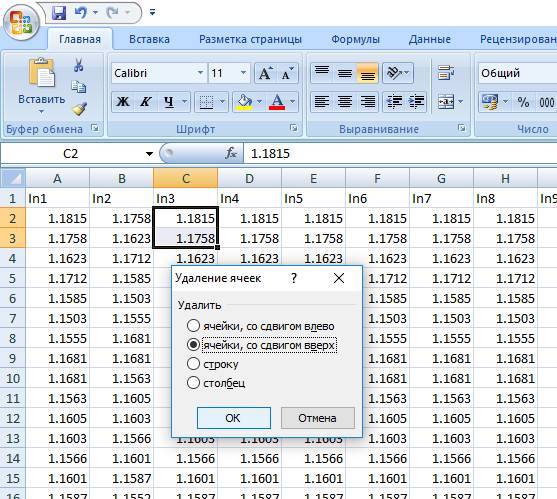Screen dimensions: 557x499
Task: Apply italic formatting with К button
Action: [x=145, y=102]
